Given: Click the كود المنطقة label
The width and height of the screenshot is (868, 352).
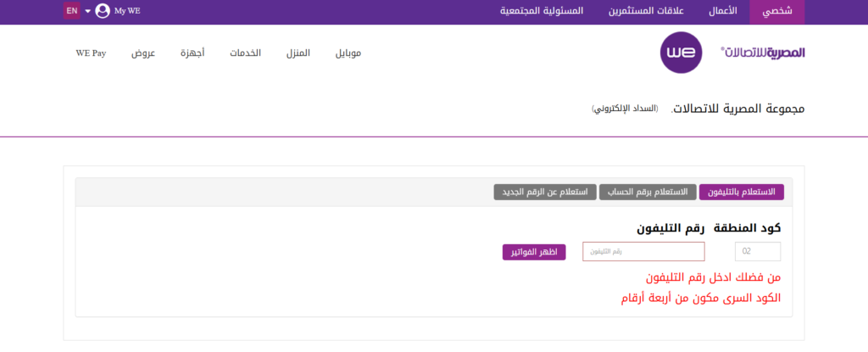Looking at the screenshot, I should [x=747, y=228].
